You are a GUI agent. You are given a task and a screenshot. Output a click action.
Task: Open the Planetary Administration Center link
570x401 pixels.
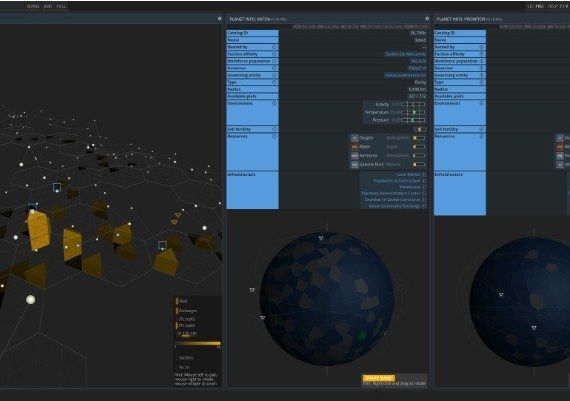[x=391, y=193]
